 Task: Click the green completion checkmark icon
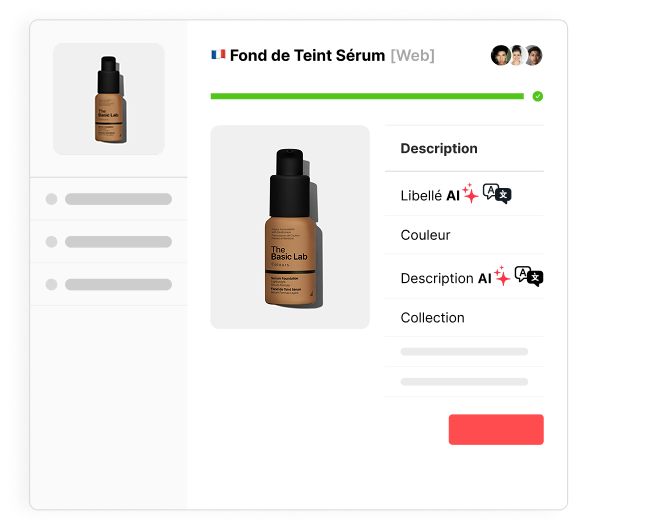coord(538,96)
